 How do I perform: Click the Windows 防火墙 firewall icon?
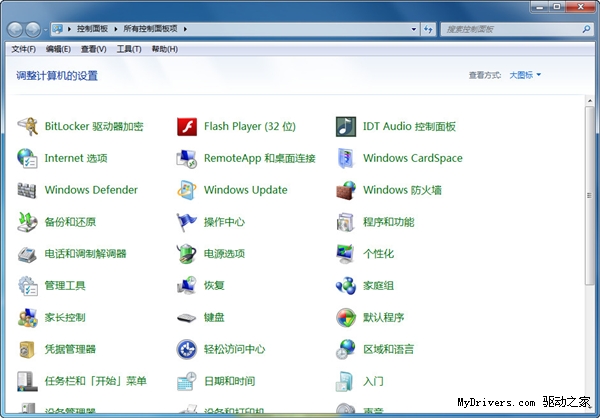346,190
